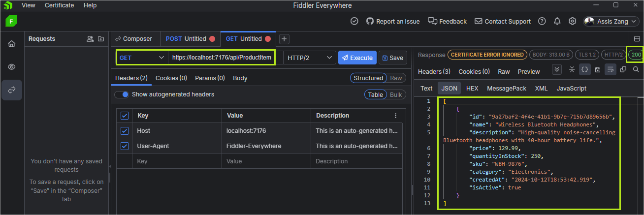Click the Feedback button
The width and height of the screenshot is (644, 215).
tap(447, 21)
